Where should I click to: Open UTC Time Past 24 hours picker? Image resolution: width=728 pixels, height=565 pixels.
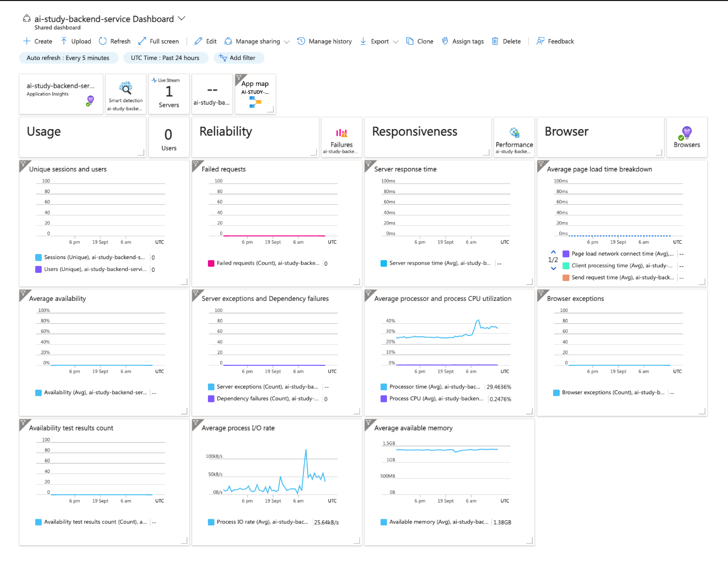tap(165, 58)
